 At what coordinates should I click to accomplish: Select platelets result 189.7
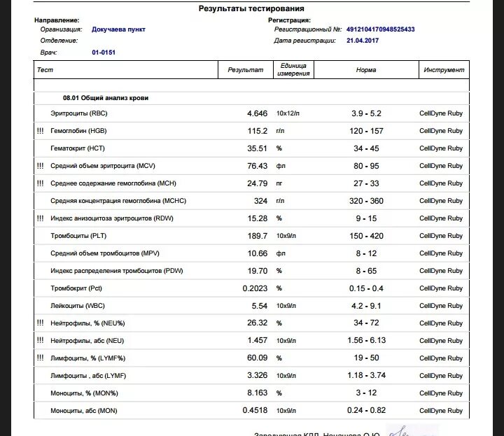(x=257, y=236)
